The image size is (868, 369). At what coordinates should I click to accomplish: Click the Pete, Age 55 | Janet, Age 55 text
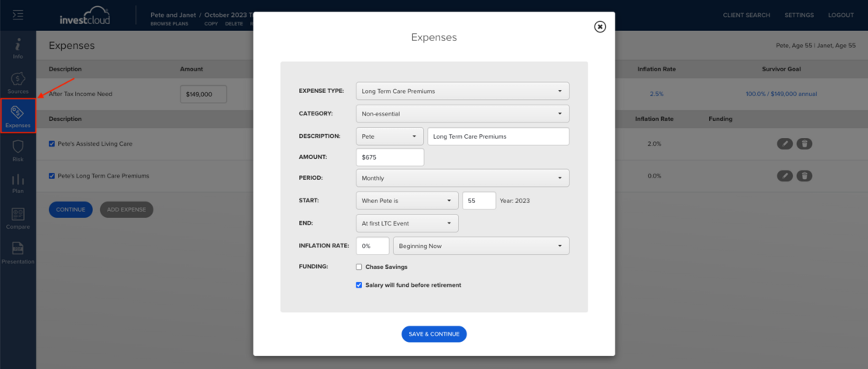[816, 46]
